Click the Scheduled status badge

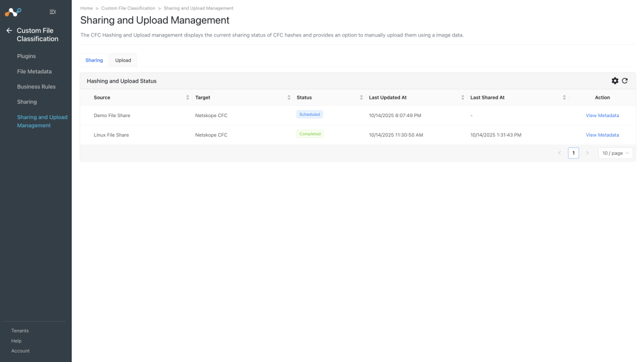coord(309,115)
